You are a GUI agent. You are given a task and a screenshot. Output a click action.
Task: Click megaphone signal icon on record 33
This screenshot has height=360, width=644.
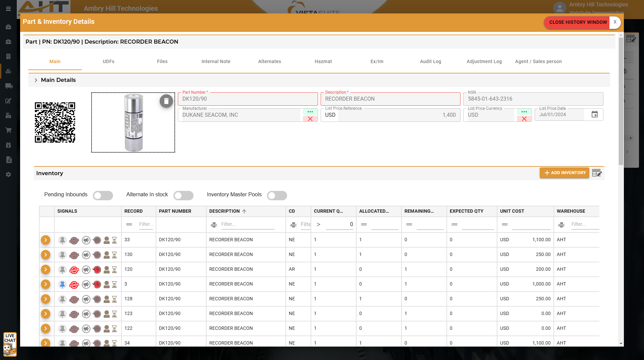coord(86,240)
